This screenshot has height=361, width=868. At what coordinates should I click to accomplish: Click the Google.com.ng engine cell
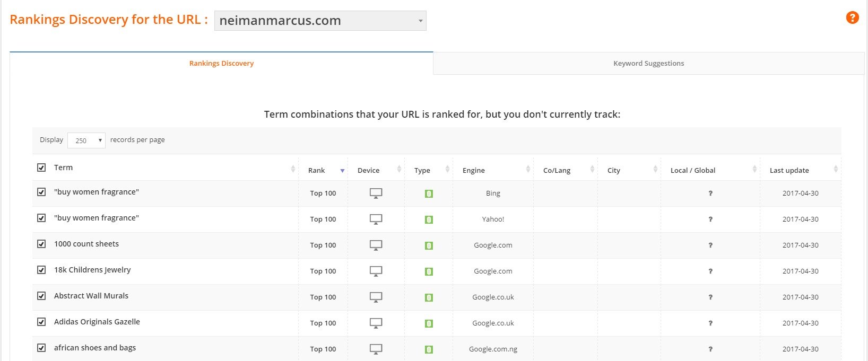pyautogui.click(x=493, y=349)
